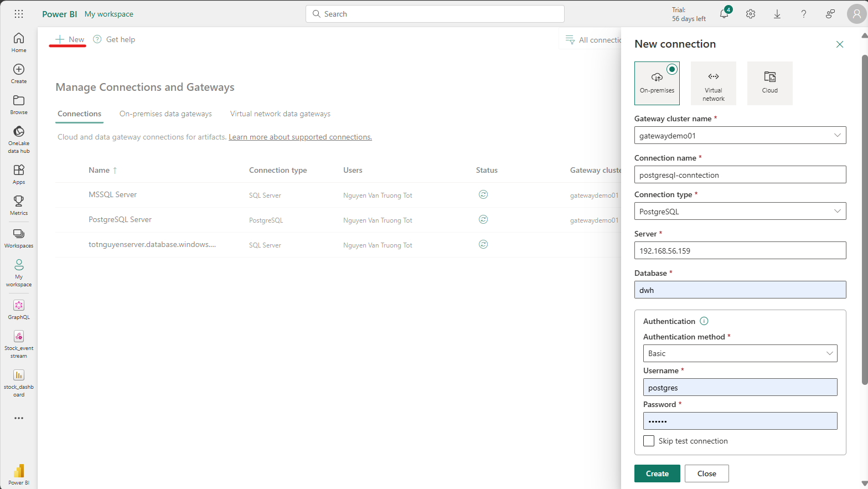Select On-premises connection option
Viewport: 868px width, 489px height.
pos(657,83)
